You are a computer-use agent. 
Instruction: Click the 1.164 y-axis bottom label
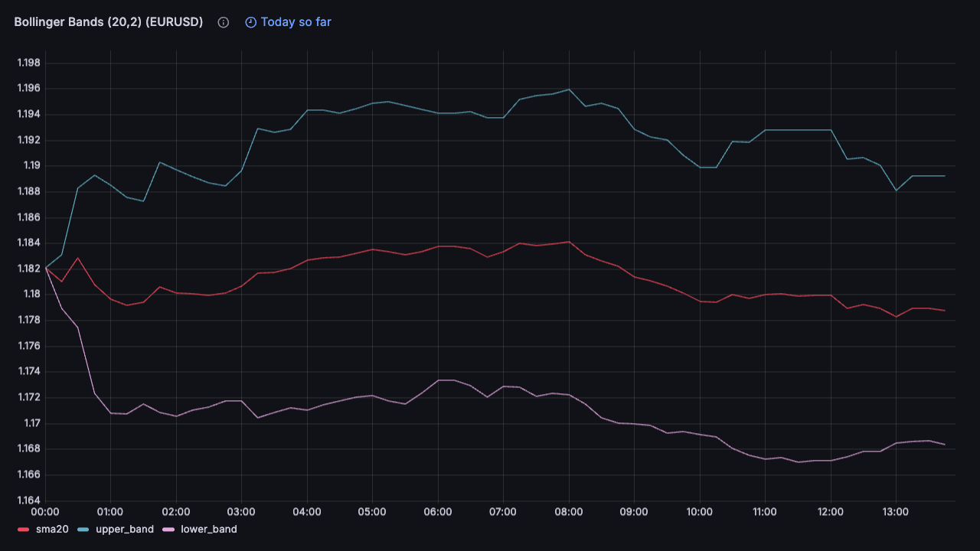point(28,500)
